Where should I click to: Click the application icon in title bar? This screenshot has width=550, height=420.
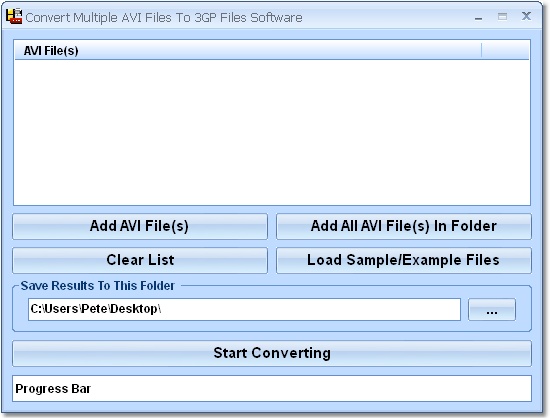click(x=14, y=16)
